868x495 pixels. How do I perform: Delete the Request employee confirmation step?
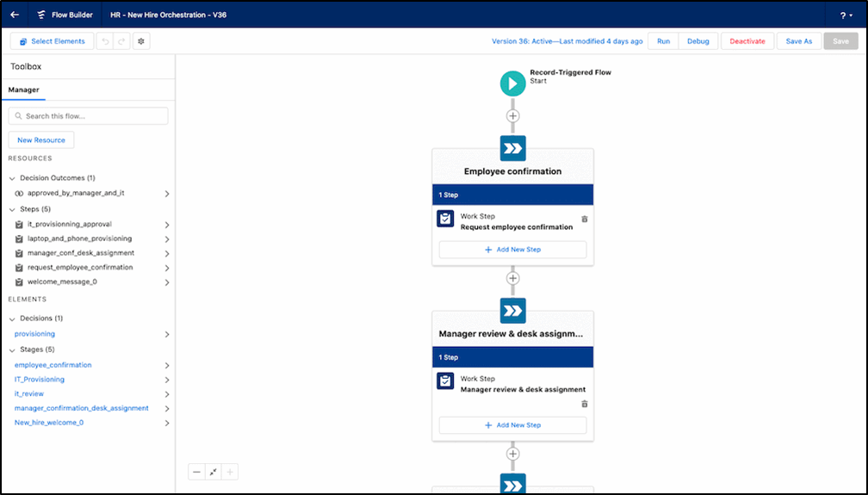585,220
